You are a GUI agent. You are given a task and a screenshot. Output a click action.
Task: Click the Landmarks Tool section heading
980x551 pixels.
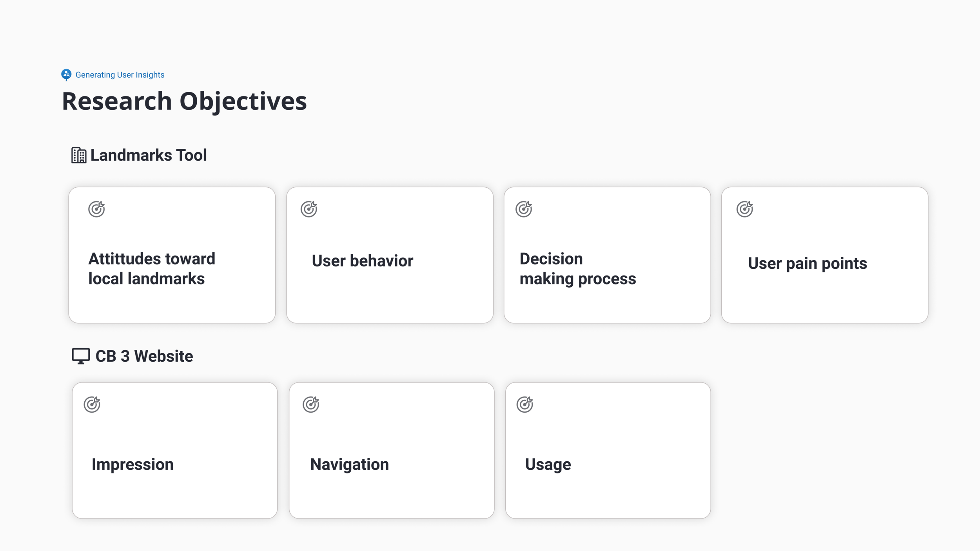(x=149, y=155)
